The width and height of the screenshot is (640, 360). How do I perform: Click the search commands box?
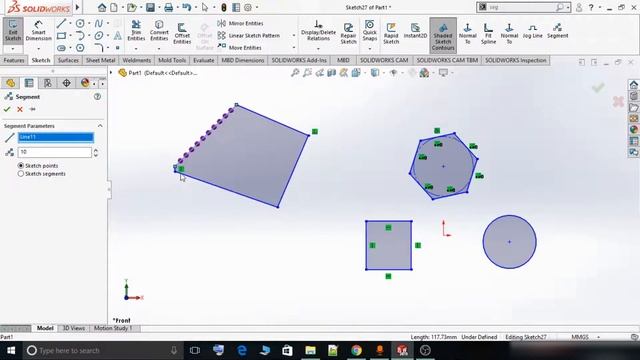pyautogui.click(x=523, y=7)
